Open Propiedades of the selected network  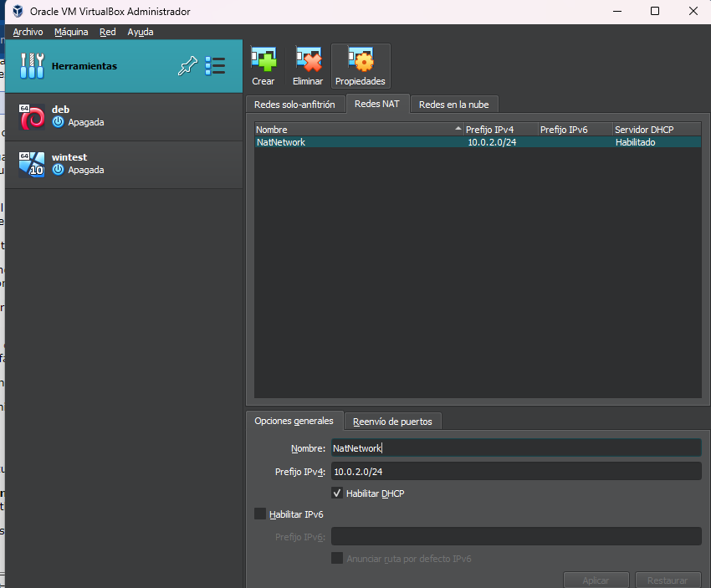[361, 66]
